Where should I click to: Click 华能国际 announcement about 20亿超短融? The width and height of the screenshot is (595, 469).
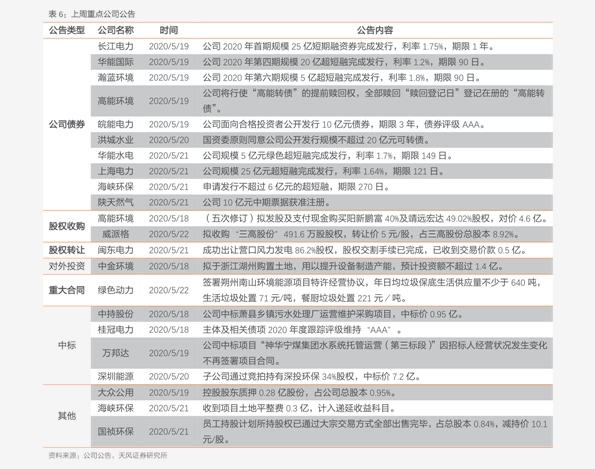[x=344, y=62]
